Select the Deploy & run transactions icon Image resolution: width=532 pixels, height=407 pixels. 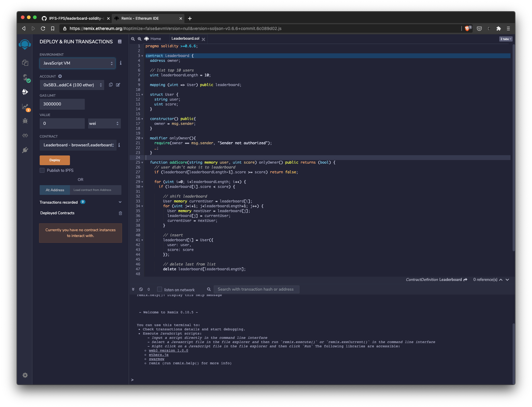[x=25, y=92]
